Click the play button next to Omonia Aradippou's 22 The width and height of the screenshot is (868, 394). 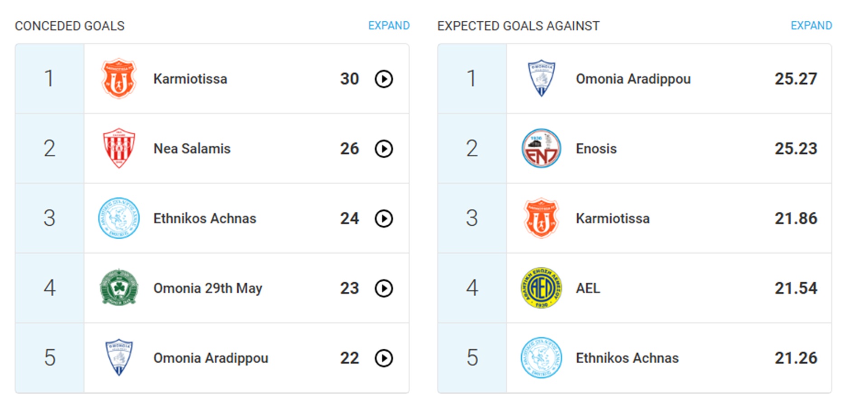pyautogui.click(x=383, y=358)
